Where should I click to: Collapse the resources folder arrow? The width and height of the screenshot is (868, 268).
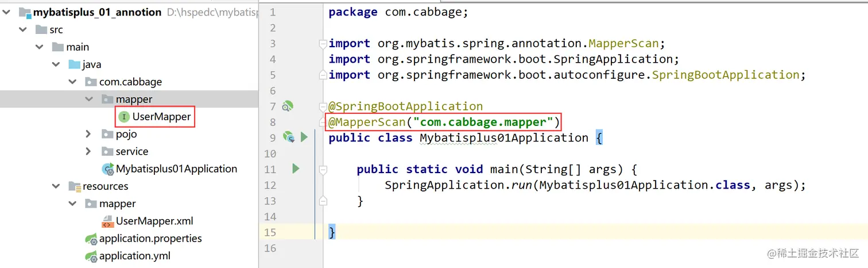coord(56,186)
